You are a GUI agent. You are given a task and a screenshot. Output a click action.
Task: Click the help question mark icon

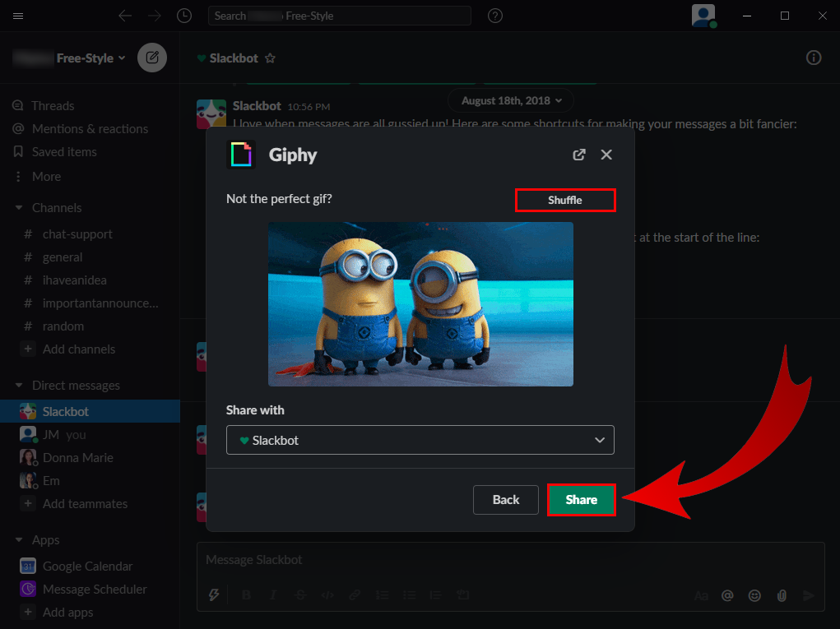[495, 16]
